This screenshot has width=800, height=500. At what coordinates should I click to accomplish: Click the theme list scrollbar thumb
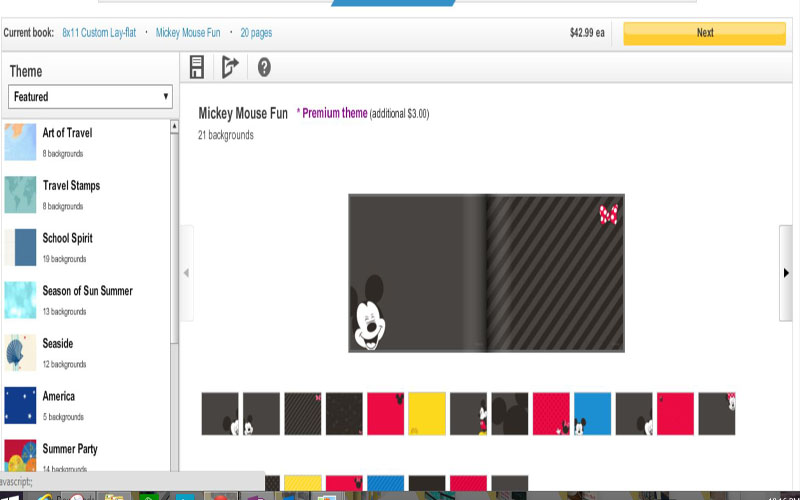click(x=174, y=239)
